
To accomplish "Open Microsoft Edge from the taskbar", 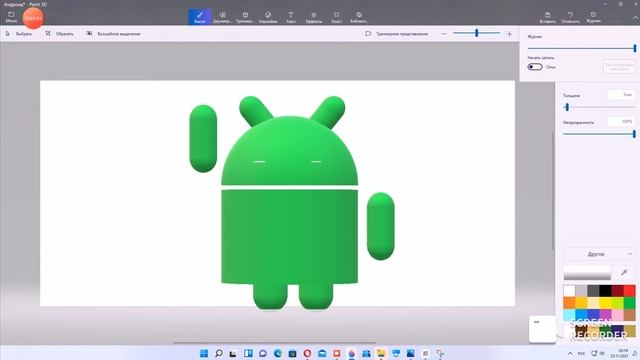I will (278, 353).
